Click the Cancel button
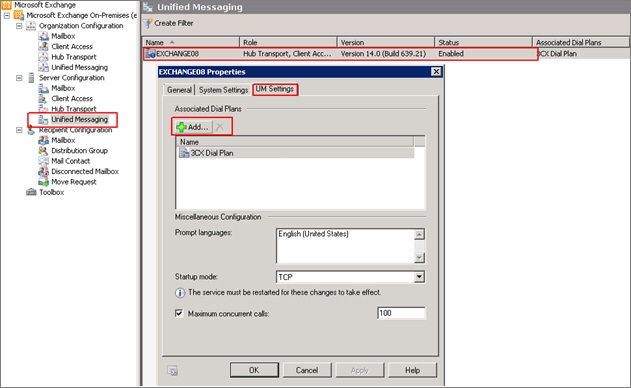The image size is (631, 388). [x=307, y=370]
